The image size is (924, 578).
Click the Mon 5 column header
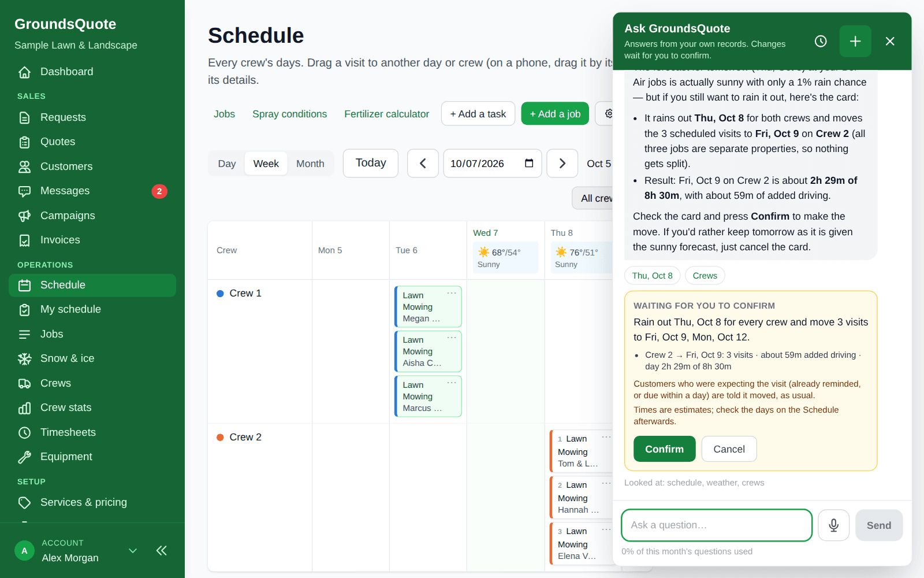330,250
